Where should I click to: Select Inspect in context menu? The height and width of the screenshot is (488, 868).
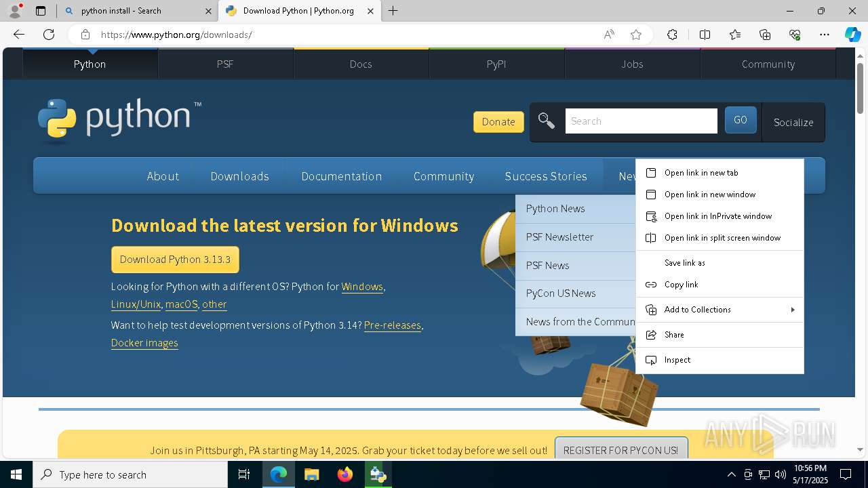point(719,360)
